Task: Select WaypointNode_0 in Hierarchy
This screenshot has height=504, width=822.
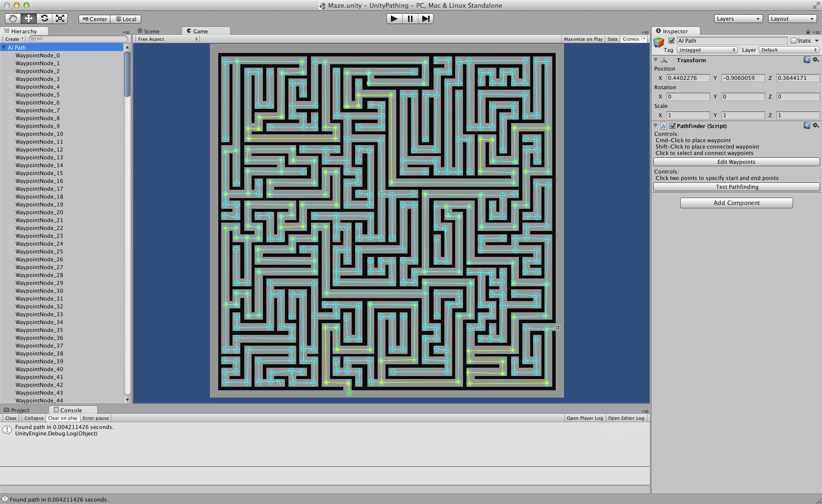Action: point(37,55)
